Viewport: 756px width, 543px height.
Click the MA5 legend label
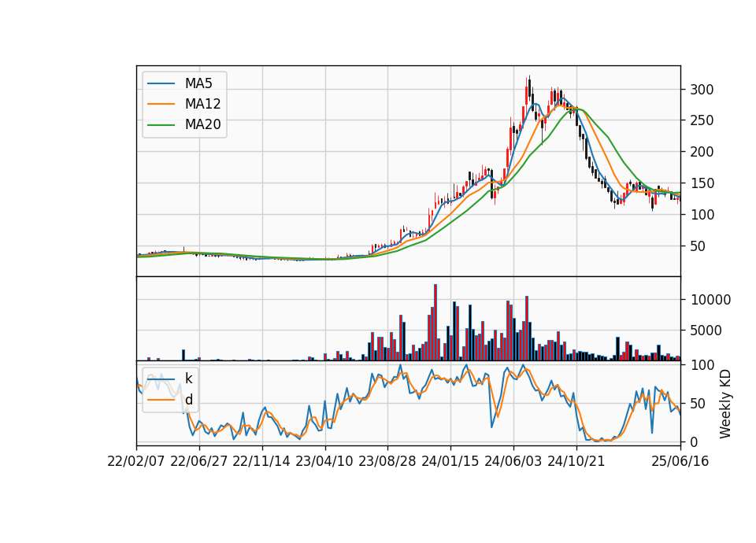[198, 83]
